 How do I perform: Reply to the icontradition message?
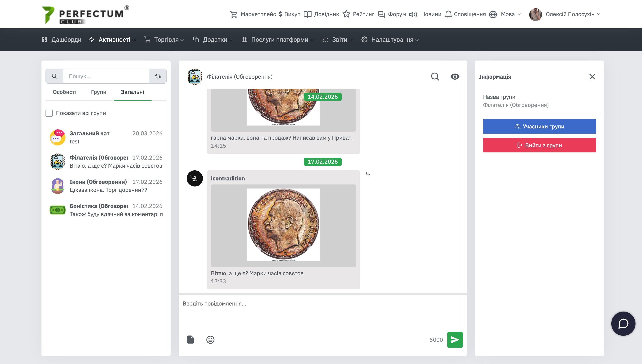coord(368,174)
